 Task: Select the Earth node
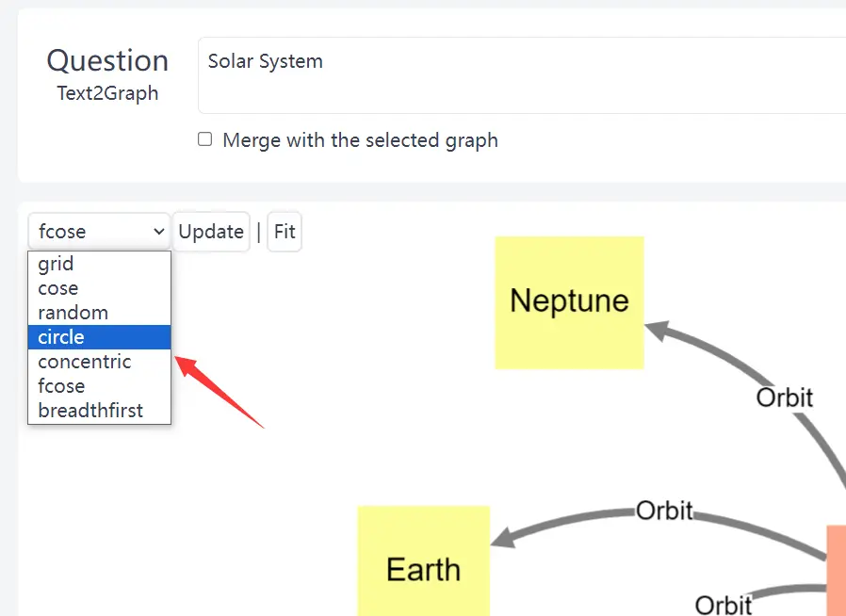[423, 569]
